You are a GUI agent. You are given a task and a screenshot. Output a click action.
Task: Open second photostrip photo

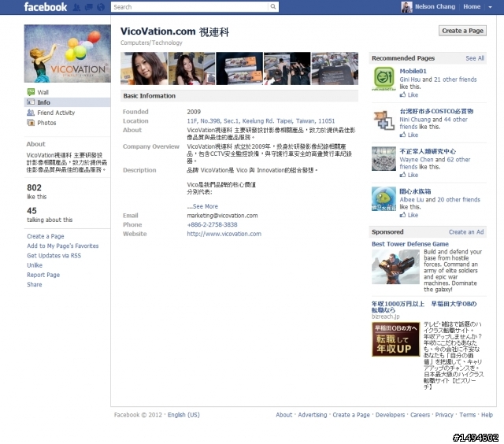(191, 68)
